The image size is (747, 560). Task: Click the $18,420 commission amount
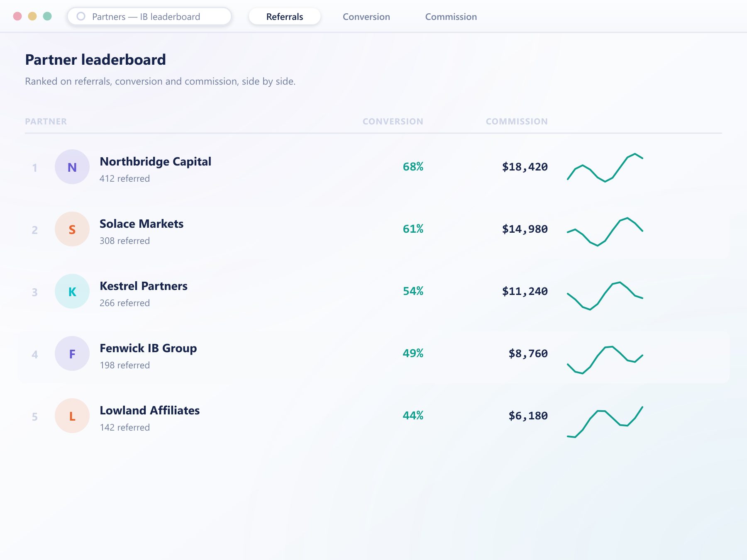[x=525, y=167]
